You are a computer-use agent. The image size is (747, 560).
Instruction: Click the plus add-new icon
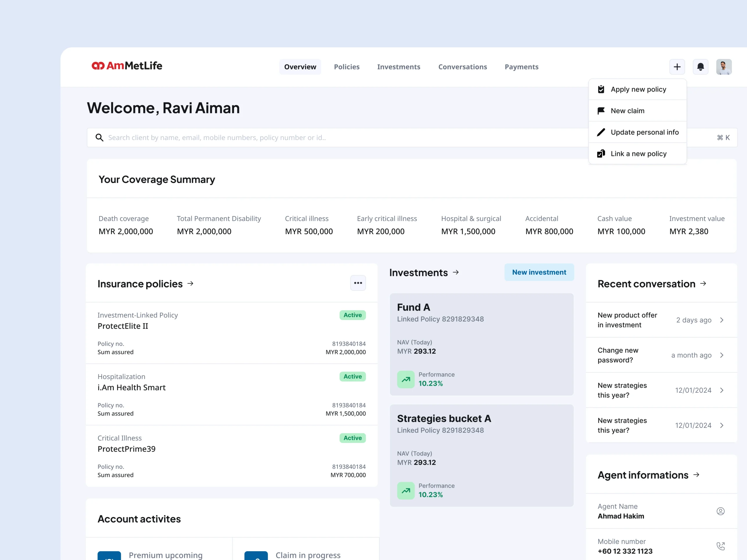click(677, 67)
